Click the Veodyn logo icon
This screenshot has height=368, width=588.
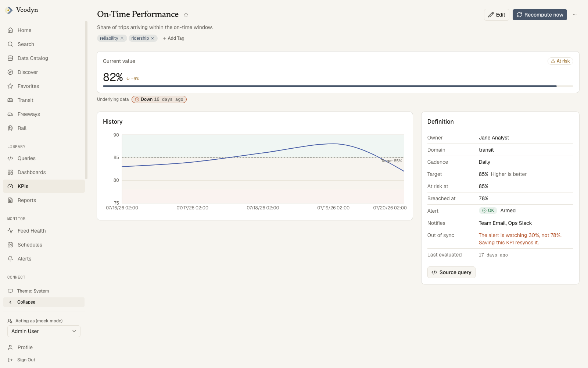point(9,10)
